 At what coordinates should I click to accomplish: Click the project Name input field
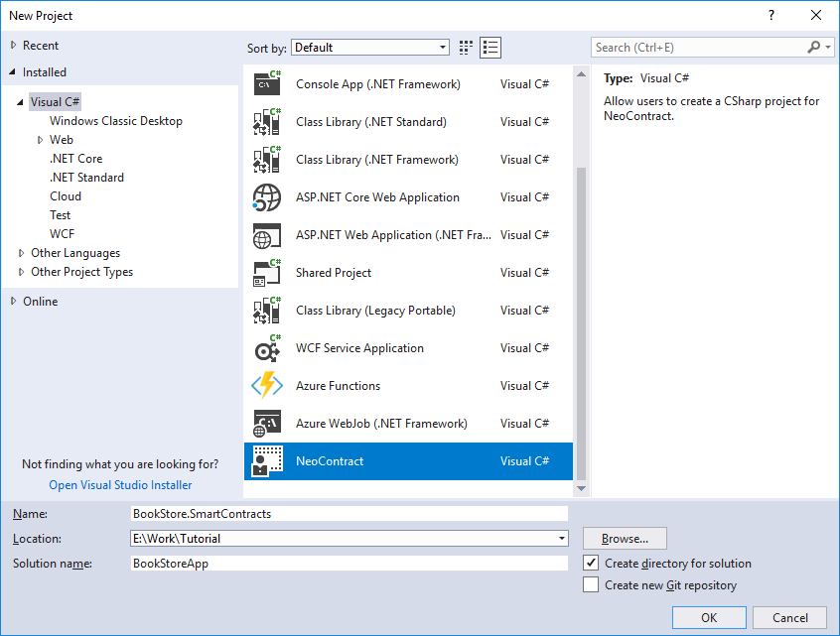(350, 513)
